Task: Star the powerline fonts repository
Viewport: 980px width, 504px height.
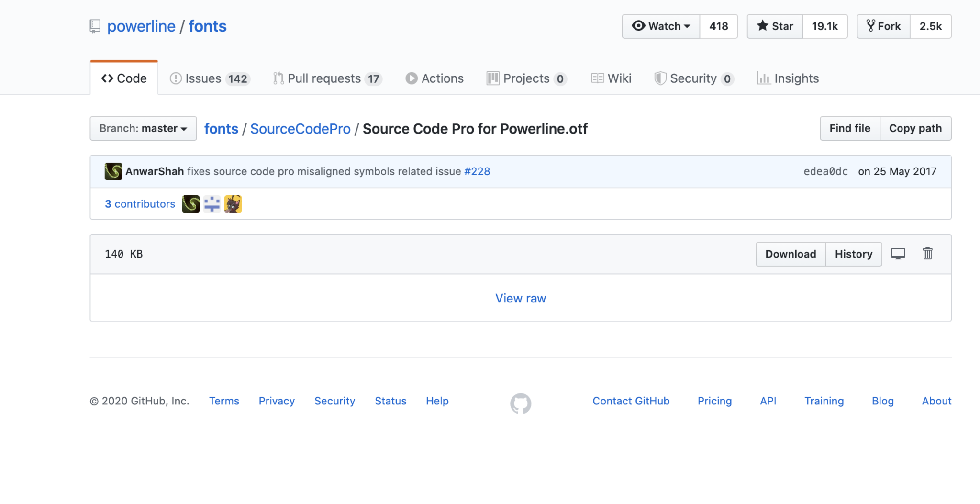Action: tap(775, 26)
